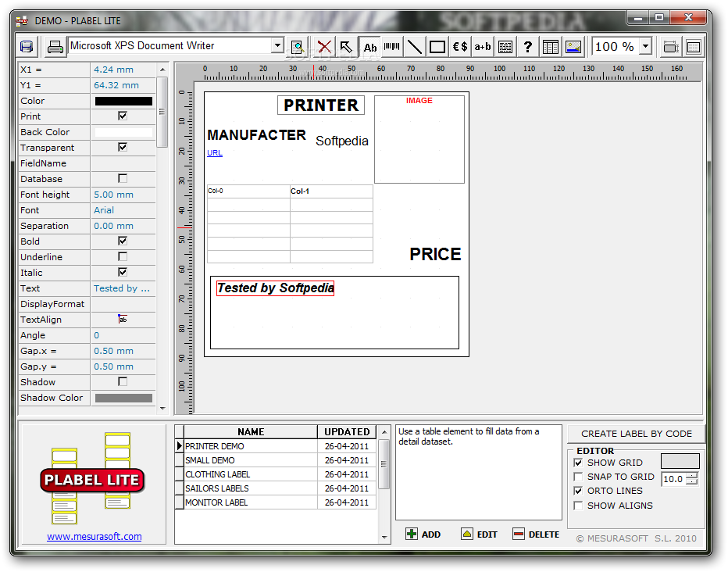Open www.mesurasoft.com link

coord(95,537)
